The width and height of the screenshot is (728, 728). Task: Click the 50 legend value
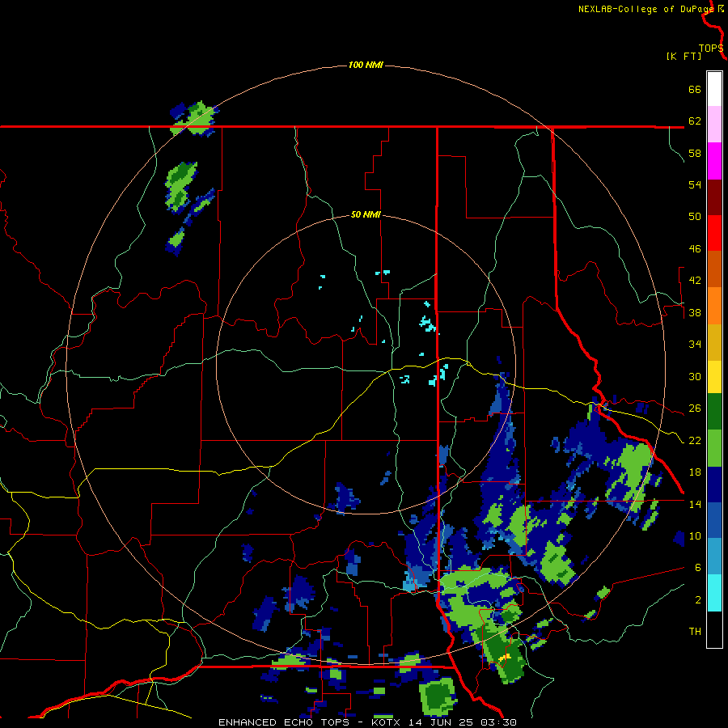coord(695,216)
